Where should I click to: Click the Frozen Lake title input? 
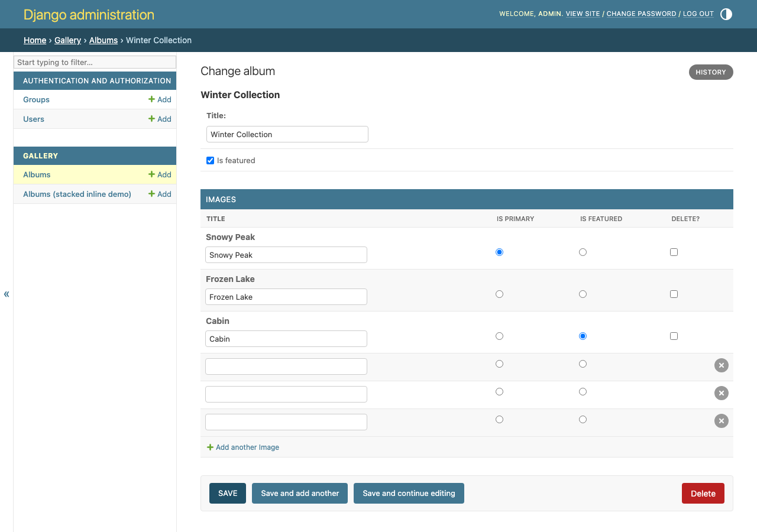point(286,297)
